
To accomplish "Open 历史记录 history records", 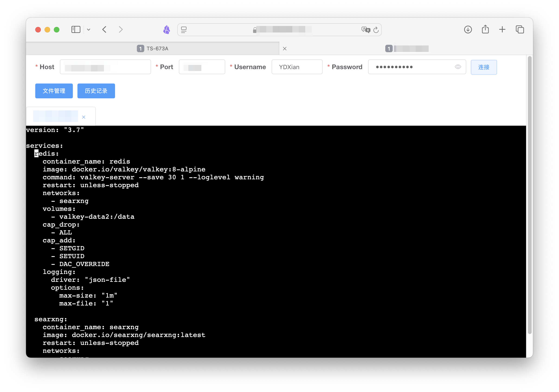I will click(x=96, y=91).
